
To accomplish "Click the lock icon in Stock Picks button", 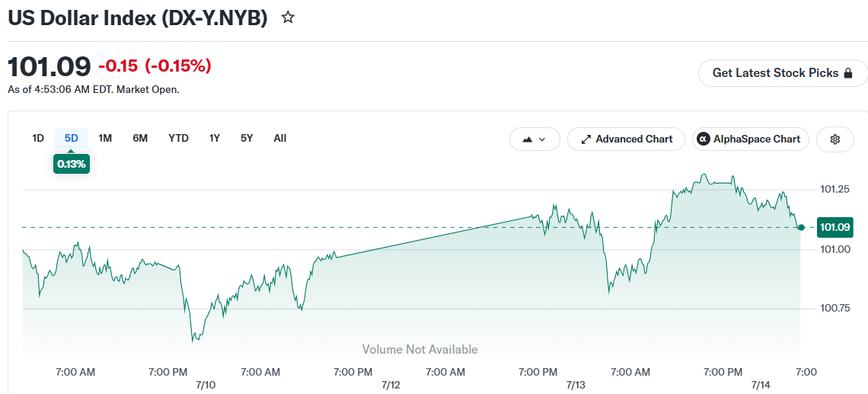I will [x=847, y=73].
